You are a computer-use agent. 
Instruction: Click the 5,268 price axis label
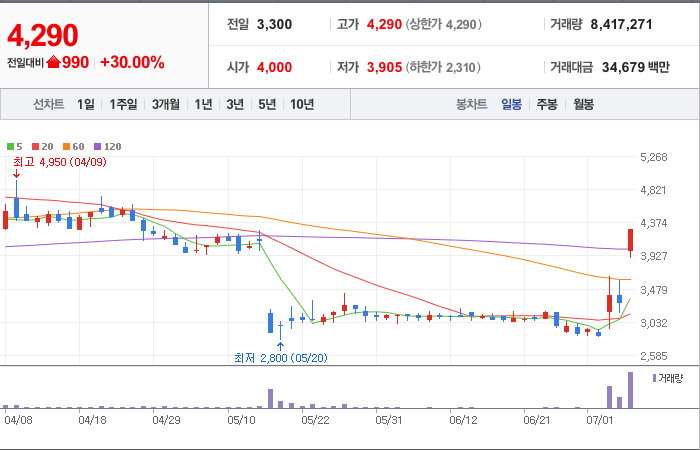pos(654,157)
